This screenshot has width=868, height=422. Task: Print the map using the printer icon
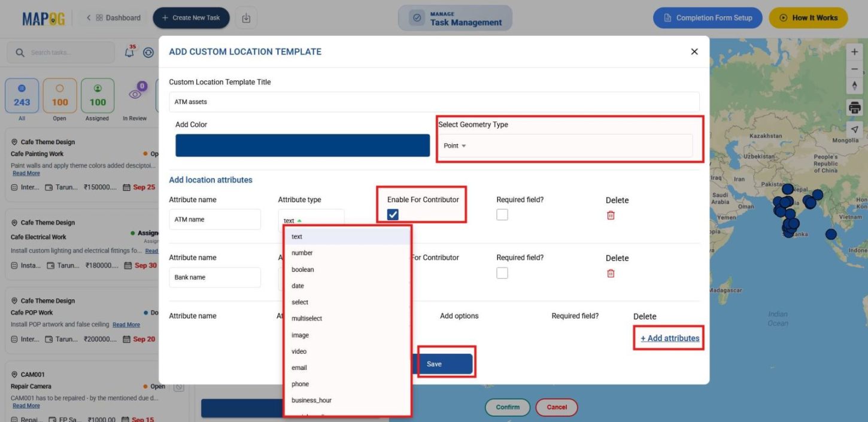(x=854, y=107)
